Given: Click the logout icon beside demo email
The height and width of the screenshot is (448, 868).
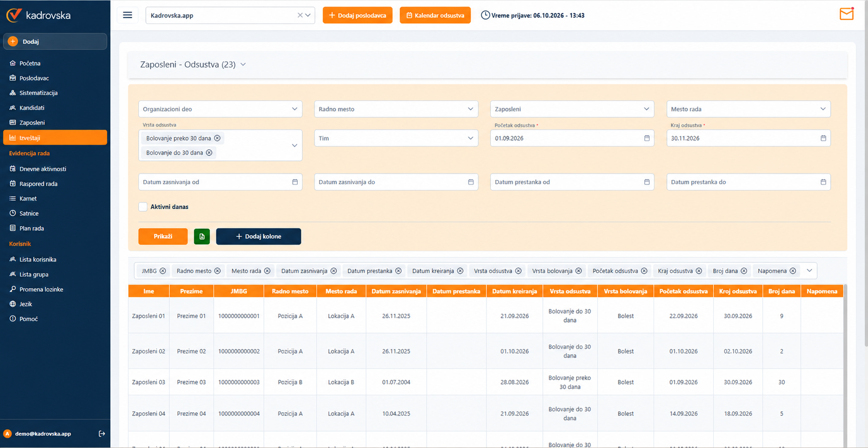Looking at the screenshot, I should (102, 434).
